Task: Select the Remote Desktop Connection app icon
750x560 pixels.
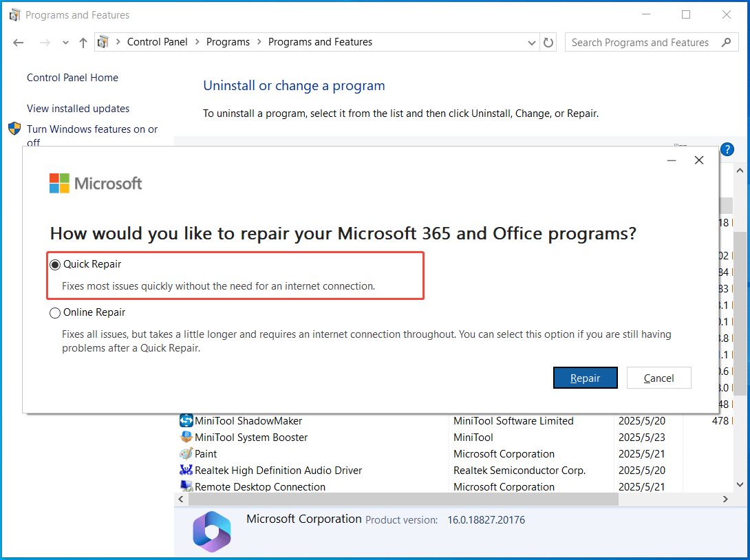Action: click(x=185, y=486)
